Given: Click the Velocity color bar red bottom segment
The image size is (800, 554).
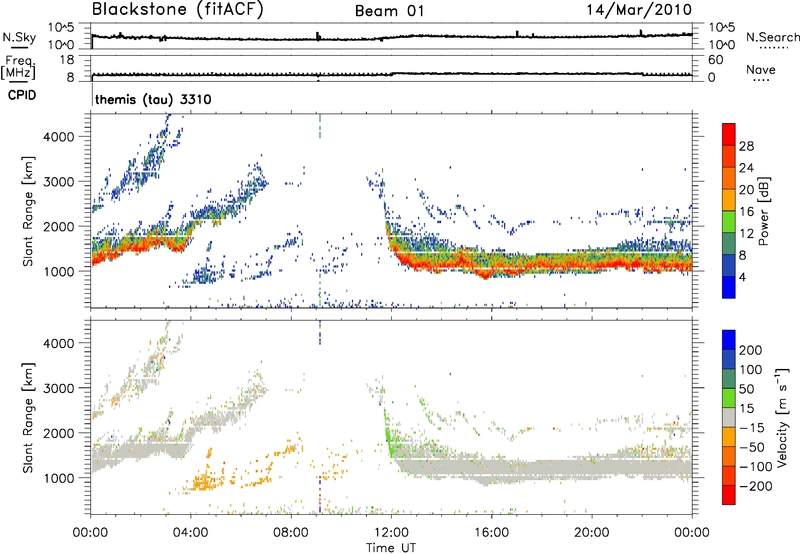Looking at the screenshot, I should point(729,495).
